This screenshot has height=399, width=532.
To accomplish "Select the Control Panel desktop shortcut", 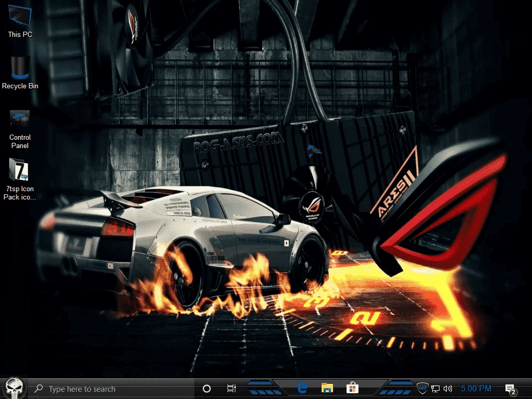I will click(x=20, y=129).
